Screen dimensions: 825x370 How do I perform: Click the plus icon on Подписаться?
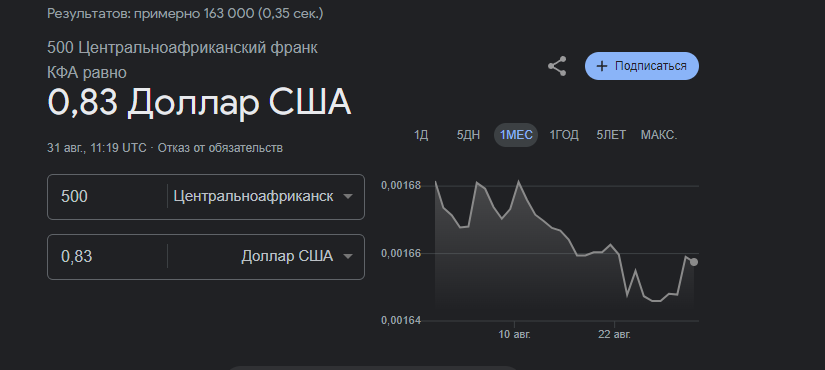click(x=602, y=66)
